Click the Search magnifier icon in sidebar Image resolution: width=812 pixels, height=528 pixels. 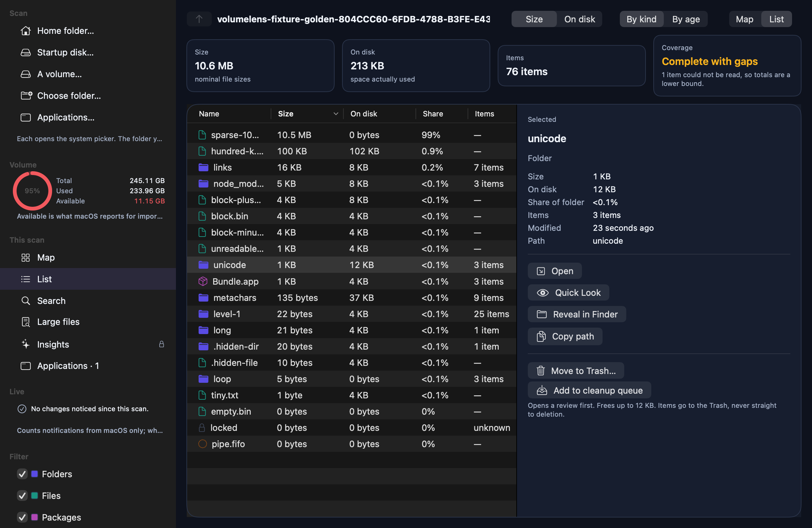(x=26, y=301)
